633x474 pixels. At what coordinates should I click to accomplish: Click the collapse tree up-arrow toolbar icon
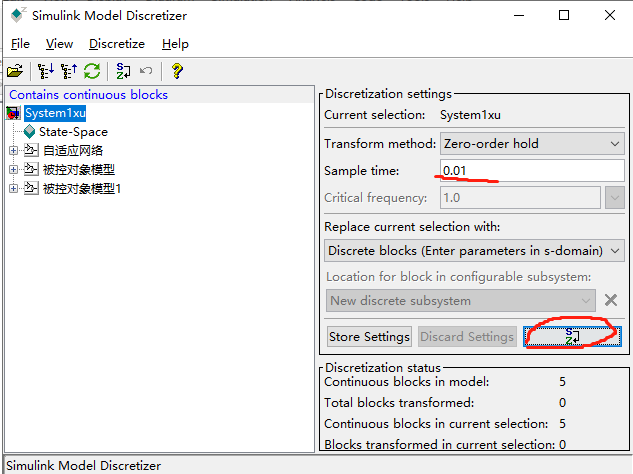coord(69,71)
